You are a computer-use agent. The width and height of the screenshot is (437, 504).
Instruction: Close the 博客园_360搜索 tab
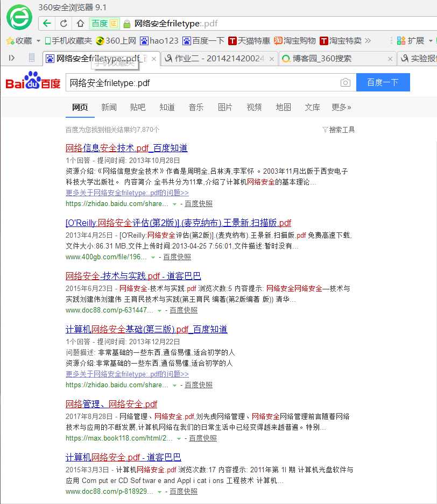click(x=390, y=59)
